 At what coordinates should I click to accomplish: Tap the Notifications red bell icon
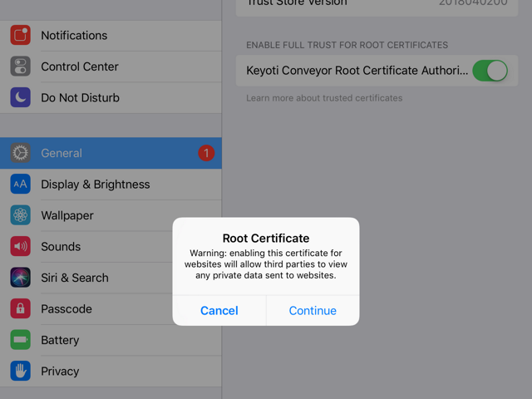point(20,35)
